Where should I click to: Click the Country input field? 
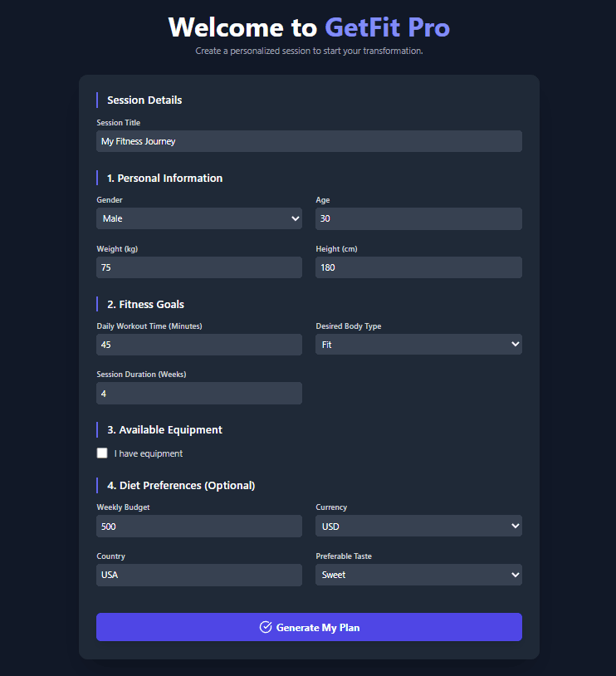199,575
